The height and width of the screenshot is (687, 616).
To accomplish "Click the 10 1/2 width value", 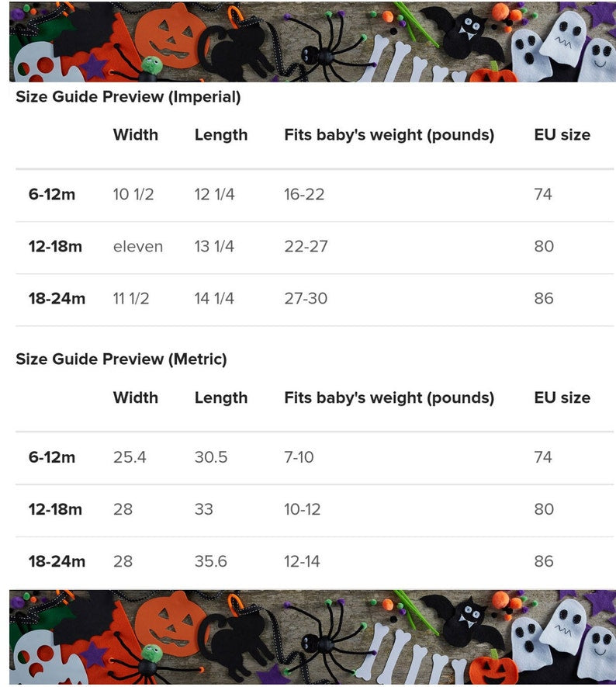I will pyautogui.click(x=133, y=194).
